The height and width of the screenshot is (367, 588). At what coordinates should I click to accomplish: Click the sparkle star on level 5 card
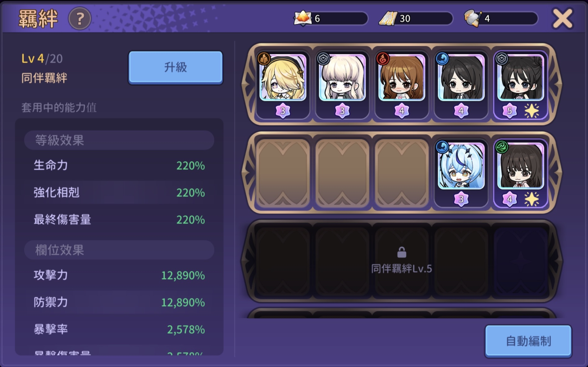point(532,111)
